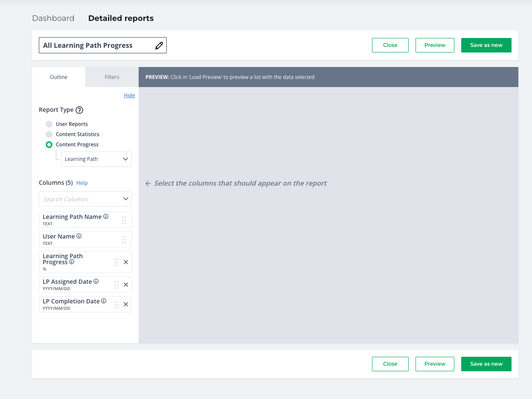Grab the drag handle of Learning Path Progress
The image size is (532, 399).
click(116, 262)
